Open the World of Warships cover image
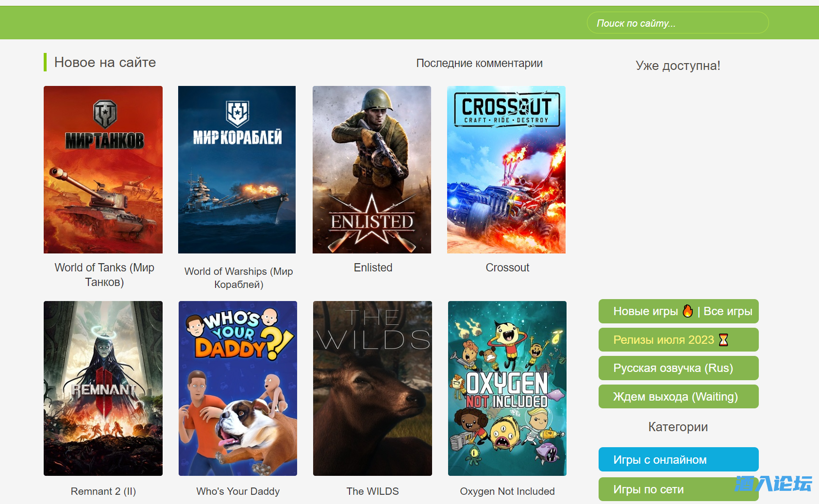 coord(237,169)
